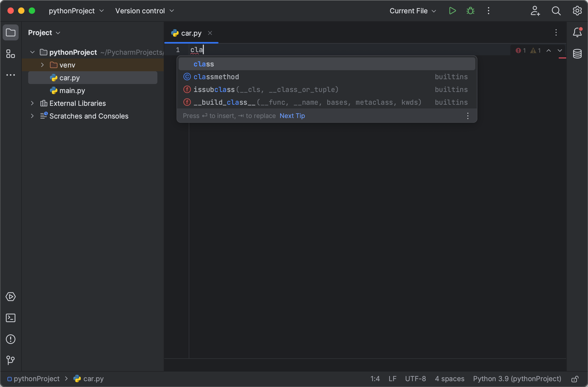The height and width of the screenshot is (387, 588).
Task: Toggle the Project tool window
Action: 11,32
